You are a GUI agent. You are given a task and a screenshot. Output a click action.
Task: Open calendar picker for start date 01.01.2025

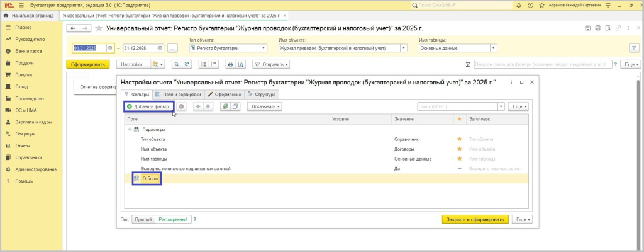click(x=110, y=48)
